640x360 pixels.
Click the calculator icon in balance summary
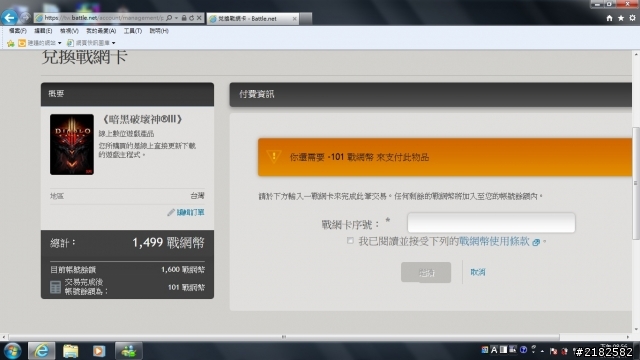click(x=56, y=287)
